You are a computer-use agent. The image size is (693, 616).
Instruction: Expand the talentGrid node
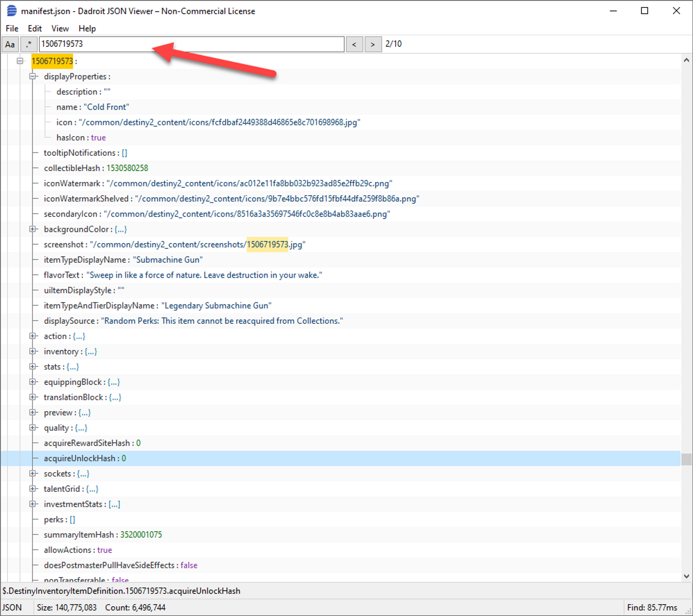[33, 489]
